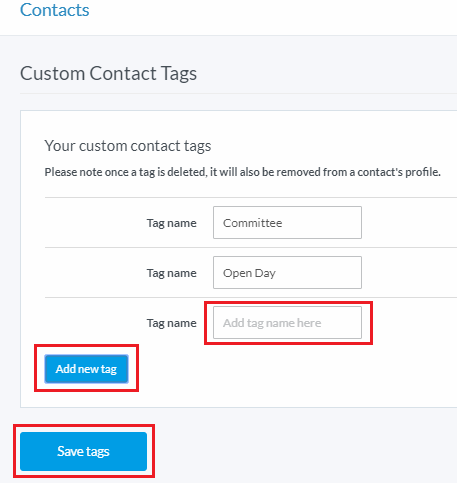Click the Custom Contact Tags heading
The width and height of the screenshot is (457, 483).
pyautogui.click(x=108, y=74)
